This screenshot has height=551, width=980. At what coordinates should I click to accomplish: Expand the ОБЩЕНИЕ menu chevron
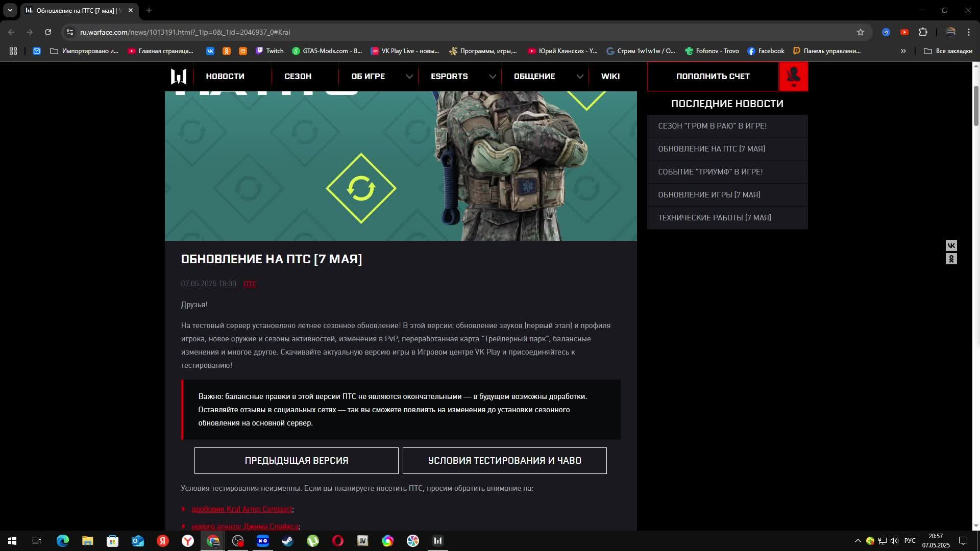[580, 77]
